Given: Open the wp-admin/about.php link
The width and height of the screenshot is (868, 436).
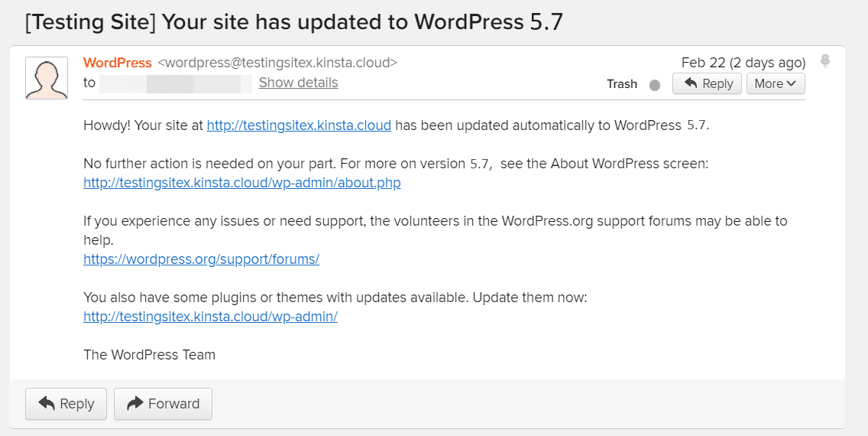Looking at the screenshot, I should (241, 183).
